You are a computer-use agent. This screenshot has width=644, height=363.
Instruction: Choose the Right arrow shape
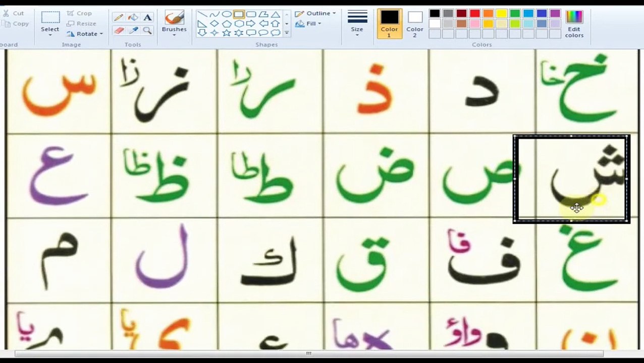(251, 24)
